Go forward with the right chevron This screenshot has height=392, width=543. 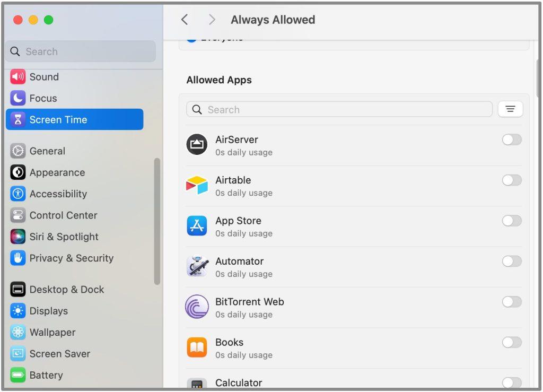coord(212,20)
